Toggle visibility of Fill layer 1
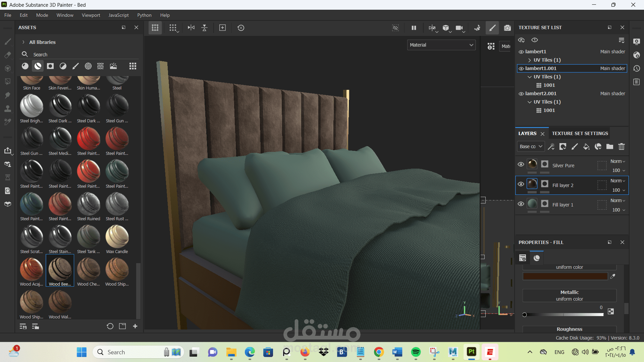Image resolution: width=644 pixels, height=362 pixels. pos(521,204)
